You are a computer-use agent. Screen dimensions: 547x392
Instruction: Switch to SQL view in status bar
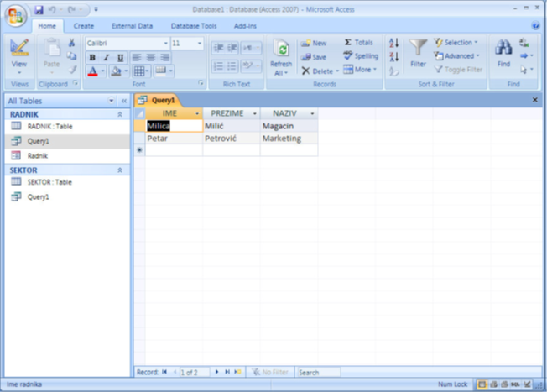pos(515,384)
